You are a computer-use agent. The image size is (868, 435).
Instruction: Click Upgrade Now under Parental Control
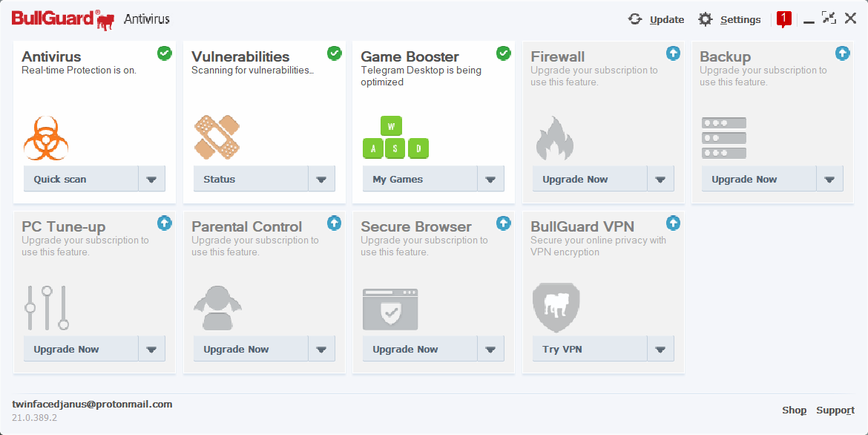point(251,349)
